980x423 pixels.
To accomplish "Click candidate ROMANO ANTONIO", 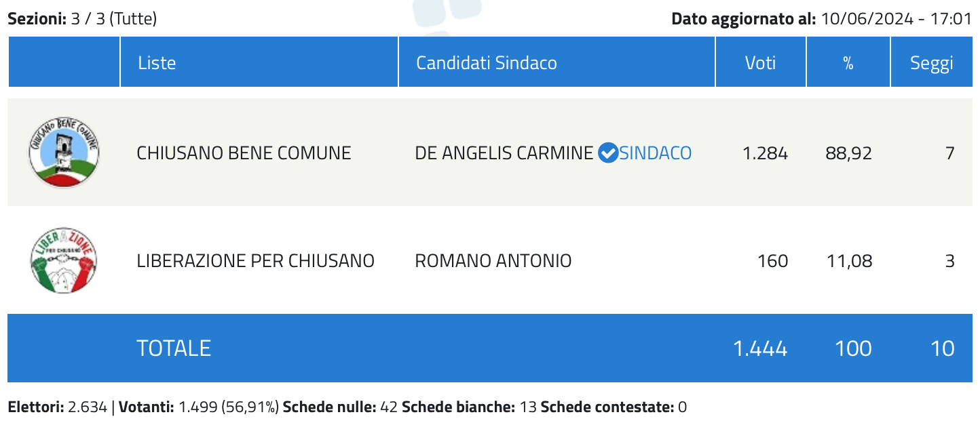I will click(x=493, y=261).
